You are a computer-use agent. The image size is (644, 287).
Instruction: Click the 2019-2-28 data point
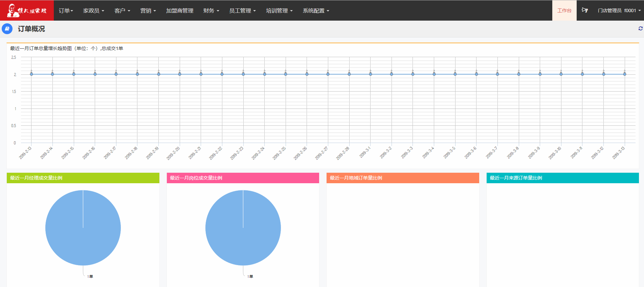(x=349, y=74)
